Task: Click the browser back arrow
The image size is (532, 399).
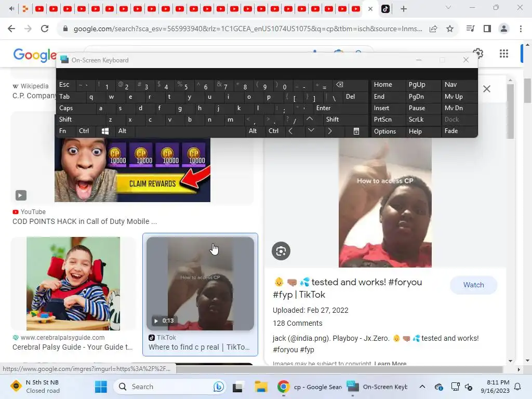Action: (x=11, y=29)
